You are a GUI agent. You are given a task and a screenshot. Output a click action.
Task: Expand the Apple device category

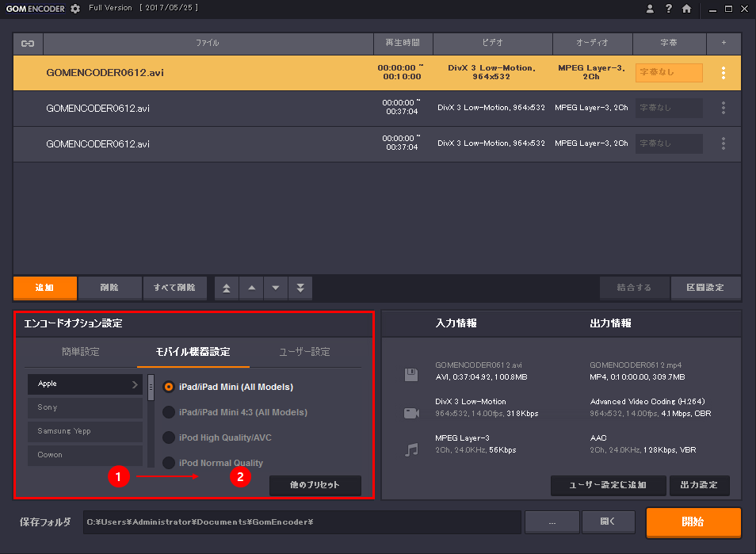[x=85, y=384]
